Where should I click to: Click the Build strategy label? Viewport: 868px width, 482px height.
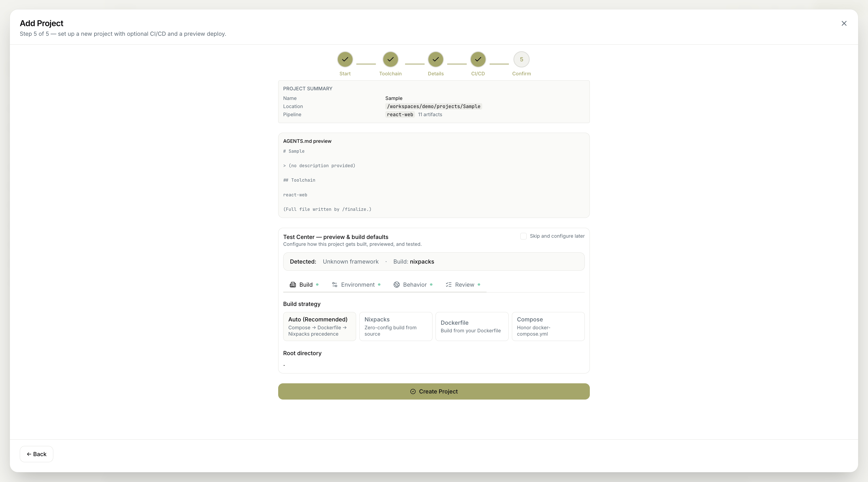[302, 304]
